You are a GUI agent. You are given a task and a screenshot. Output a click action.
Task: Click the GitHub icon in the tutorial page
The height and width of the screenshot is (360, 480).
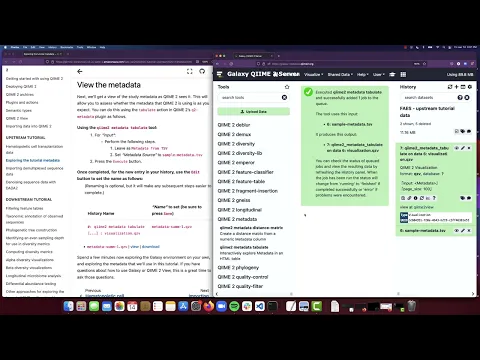(202, 71)
